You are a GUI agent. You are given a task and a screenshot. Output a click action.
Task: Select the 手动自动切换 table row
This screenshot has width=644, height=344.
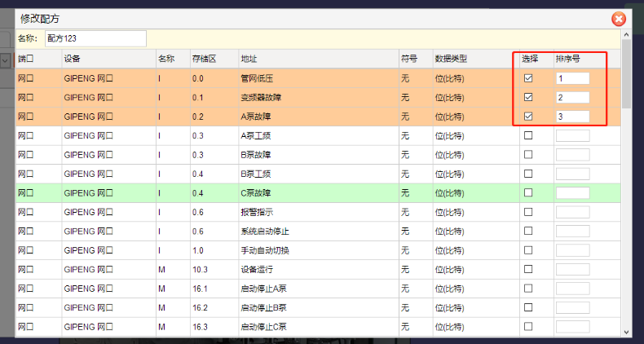265,250
